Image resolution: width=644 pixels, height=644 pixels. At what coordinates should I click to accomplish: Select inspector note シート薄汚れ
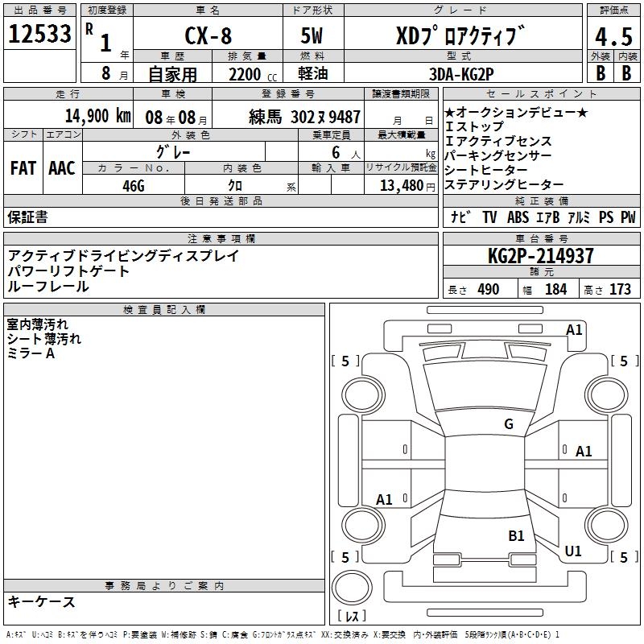coord(44,339)
